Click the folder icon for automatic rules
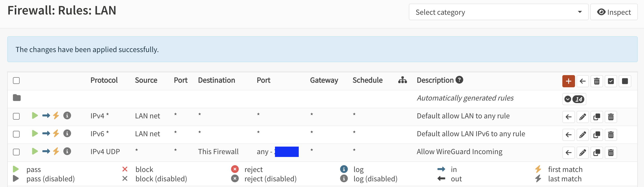 17,98
